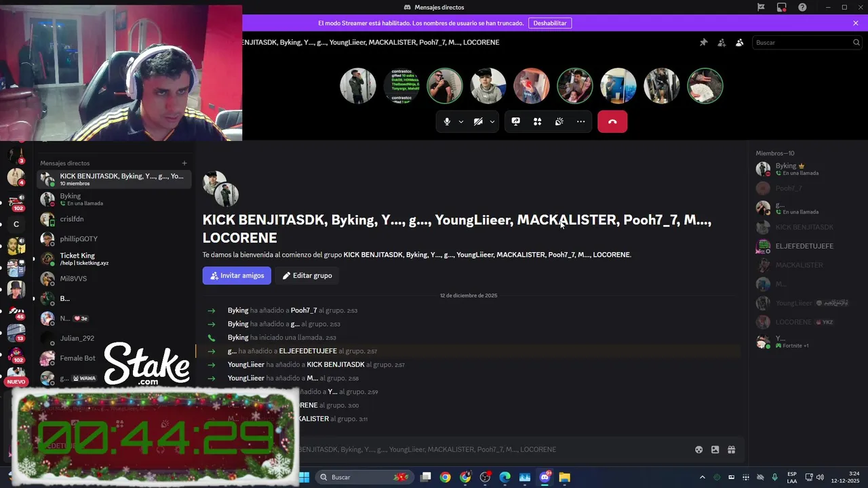This screenshot has width=868, height=488.
Task: Click the fourth call participant avatar, grey hoodie
Action: [x=488, y=86]
